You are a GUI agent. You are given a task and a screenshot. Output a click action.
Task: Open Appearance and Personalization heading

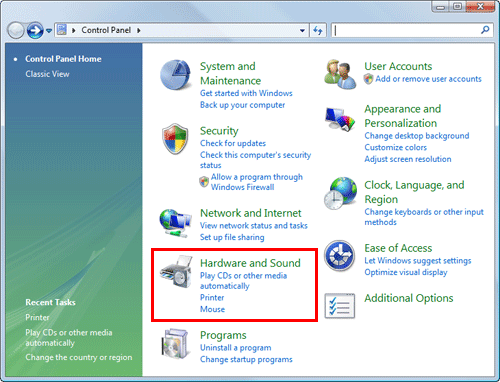403,116
